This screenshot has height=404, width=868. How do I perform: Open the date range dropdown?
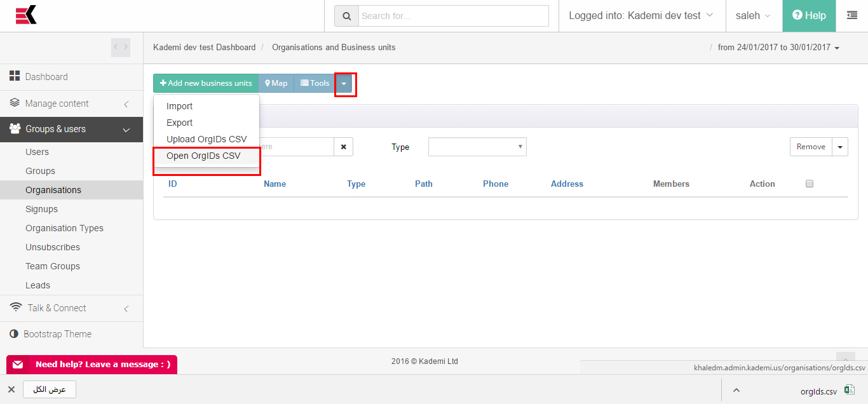pos(778,48)
